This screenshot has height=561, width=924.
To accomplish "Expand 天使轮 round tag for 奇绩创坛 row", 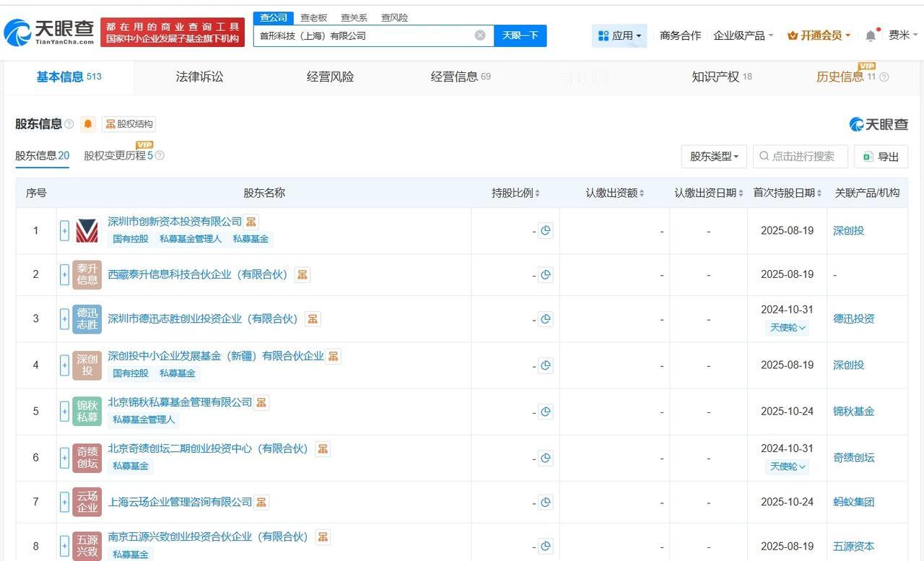I will click(x=787, y=466).
